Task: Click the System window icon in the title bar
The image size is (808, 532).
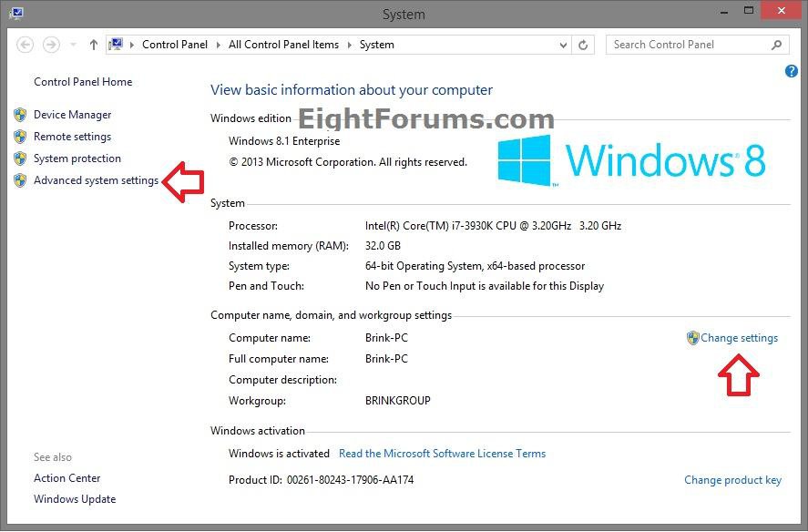Action: [x=16, y=13]
